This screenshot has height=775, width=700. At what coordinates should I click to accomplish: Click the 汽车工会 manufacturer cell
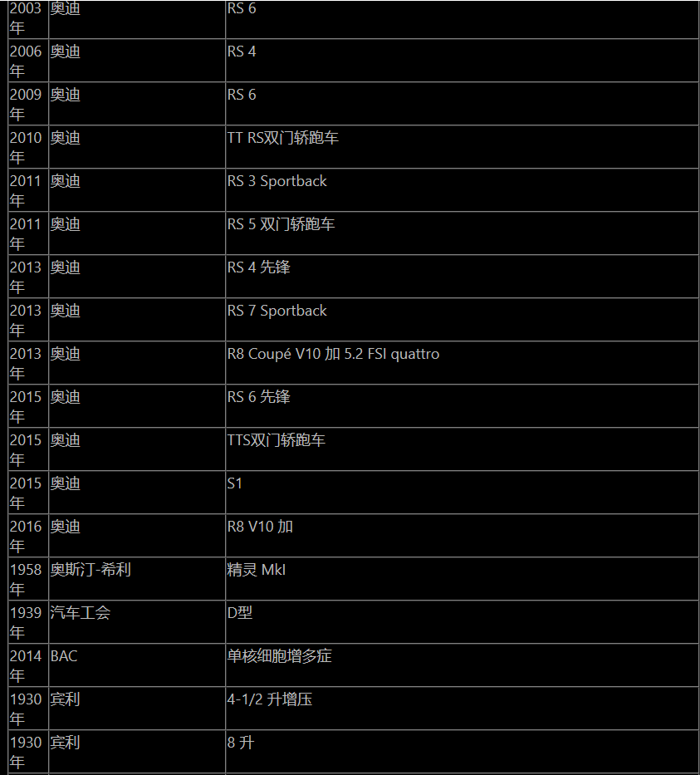coord(137,622)
